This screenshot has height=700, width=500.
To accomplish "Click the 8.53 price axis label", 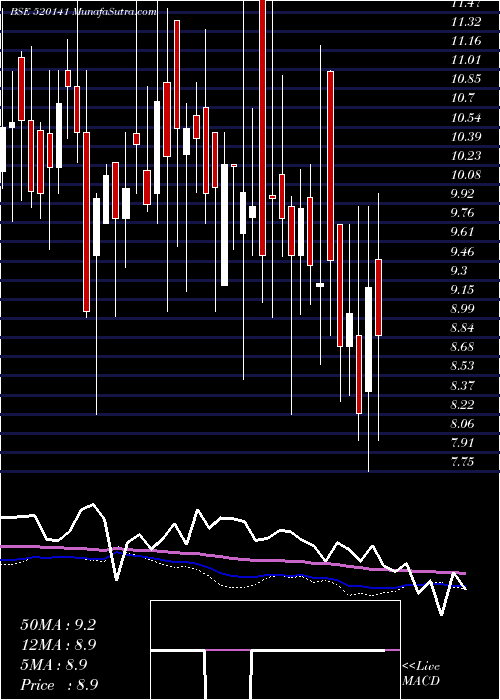I will 463,366.
